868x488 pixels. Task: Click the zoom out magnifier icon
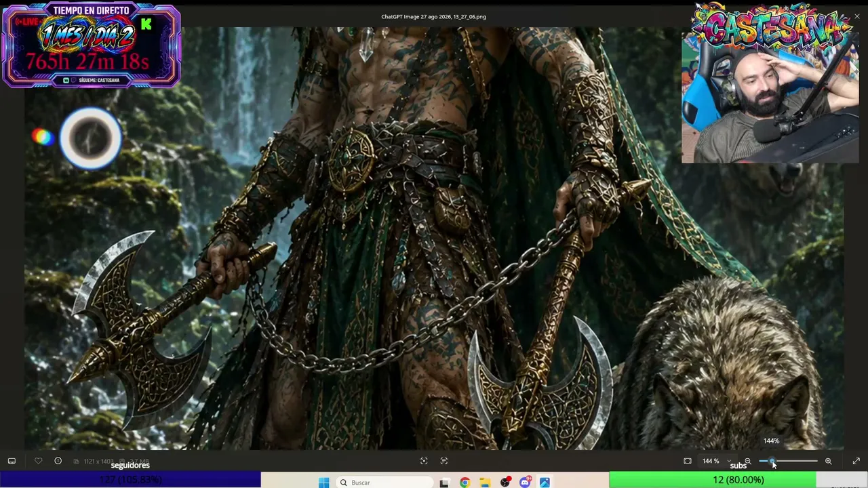(748, 461)
